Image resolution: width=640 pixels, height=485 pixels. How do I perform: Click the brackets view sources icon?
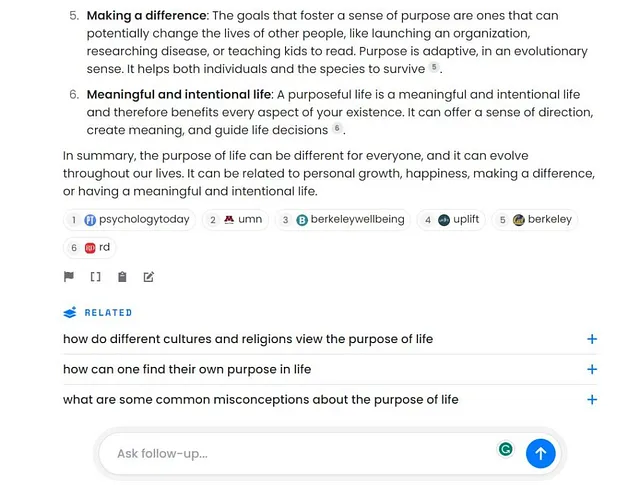(95, 277)
